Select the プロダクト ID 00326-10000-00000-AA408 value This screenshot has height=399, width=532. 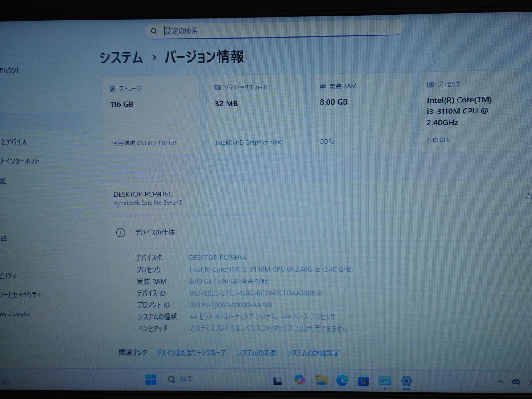(231, 305)
